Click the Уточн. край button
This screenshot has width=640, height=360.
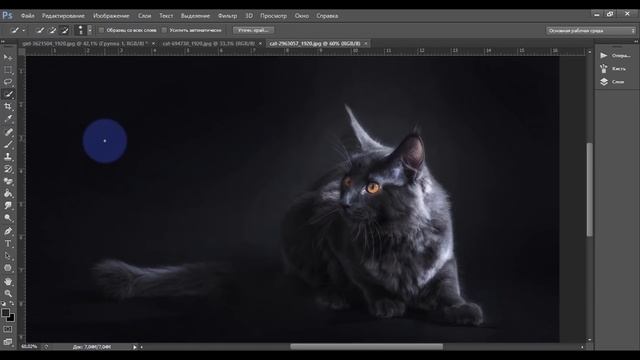point(253,30)
